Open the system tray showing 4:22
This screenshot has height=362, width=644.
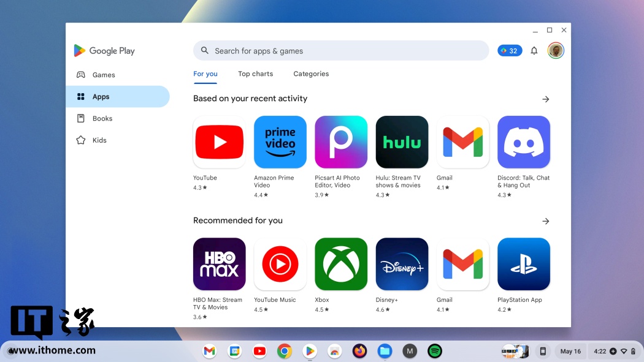coord(615,351)
